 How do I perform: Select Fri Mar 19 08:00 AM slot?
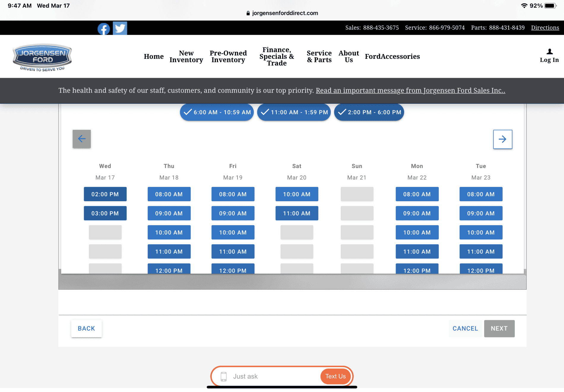233,194
